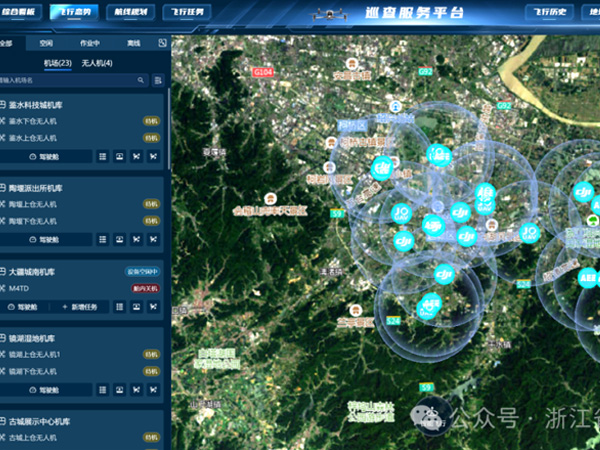Image resolution: width=600 pixels, height=450 pixels.
Task: Select drone 镜湖下仓无人机
Action: click(33, 372)
